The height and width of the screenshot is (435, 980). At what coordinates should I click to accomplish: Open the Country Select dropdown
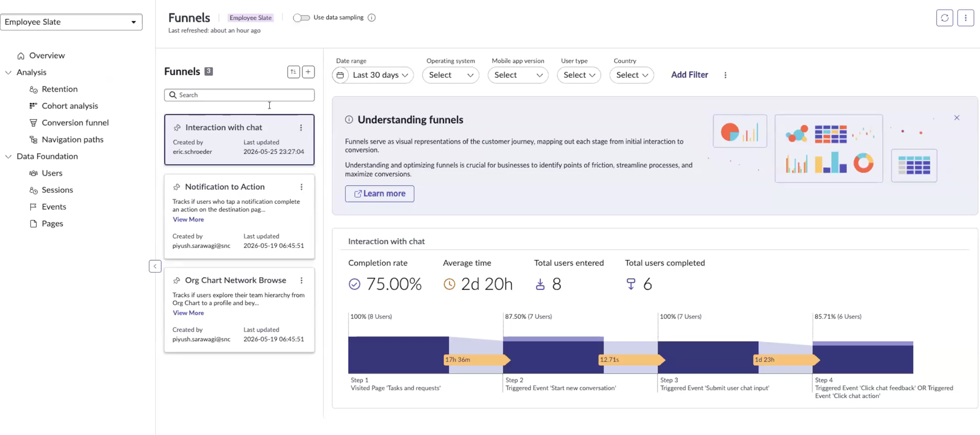pyautogui.click(x=632, y=75)
